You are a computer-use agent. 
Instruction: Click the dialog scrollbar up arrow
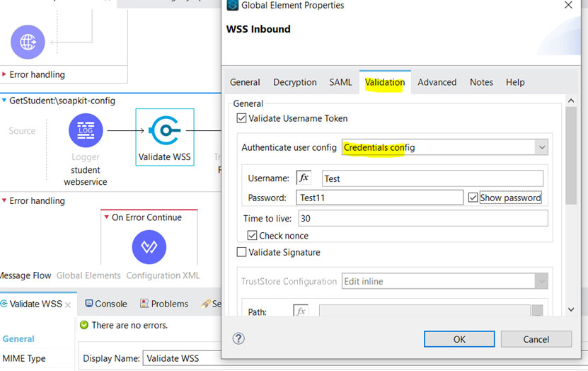[x=571, y=100]
